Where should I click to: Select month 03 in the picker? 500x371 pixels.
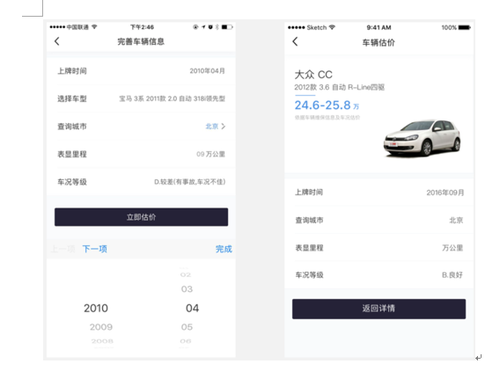(x=187, y=289)
